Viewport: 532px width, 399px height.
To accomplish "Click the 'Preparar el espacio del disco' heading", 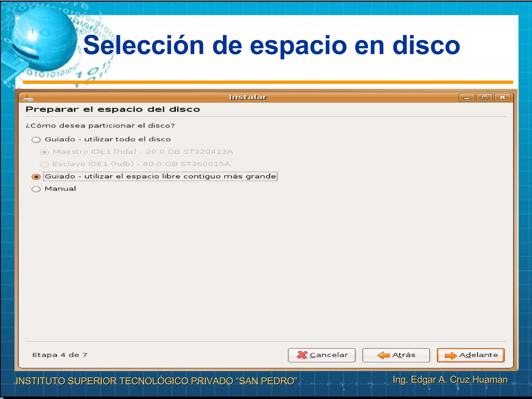I will [x=113, y=109].
